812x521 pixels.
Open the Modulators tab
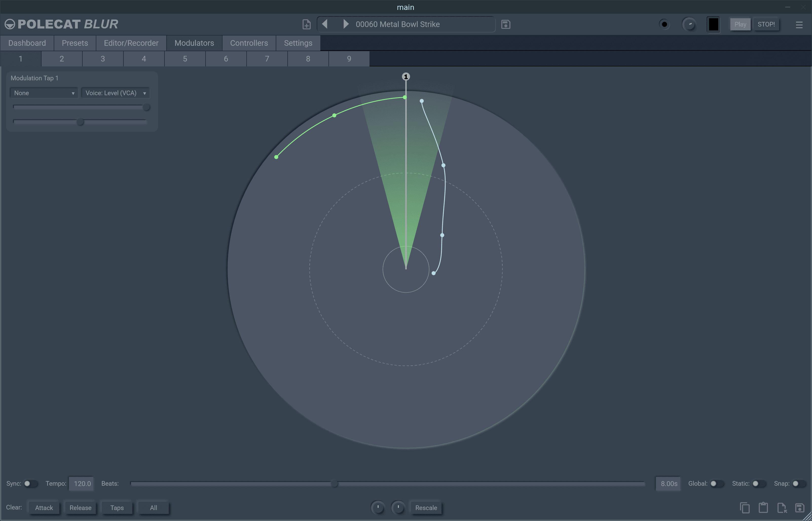(194, 43)
